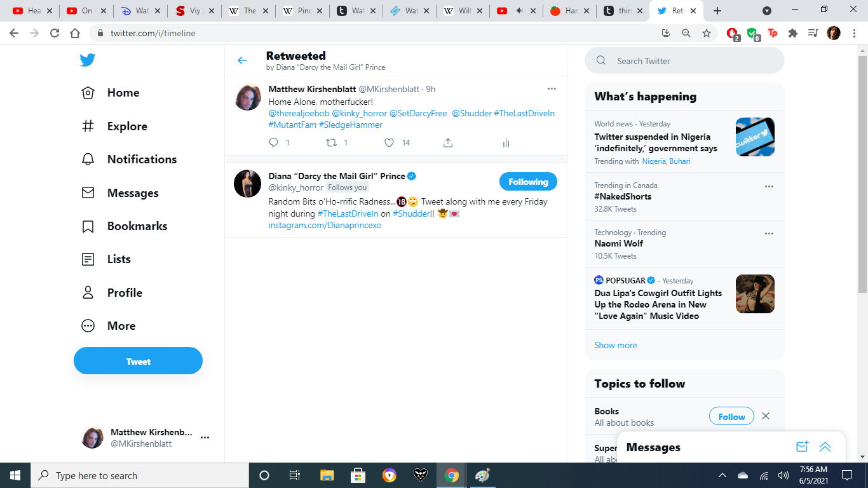Open the #SledgeHammer hashtag
This screenshot has width=868, height=488.
pos(351,125)
